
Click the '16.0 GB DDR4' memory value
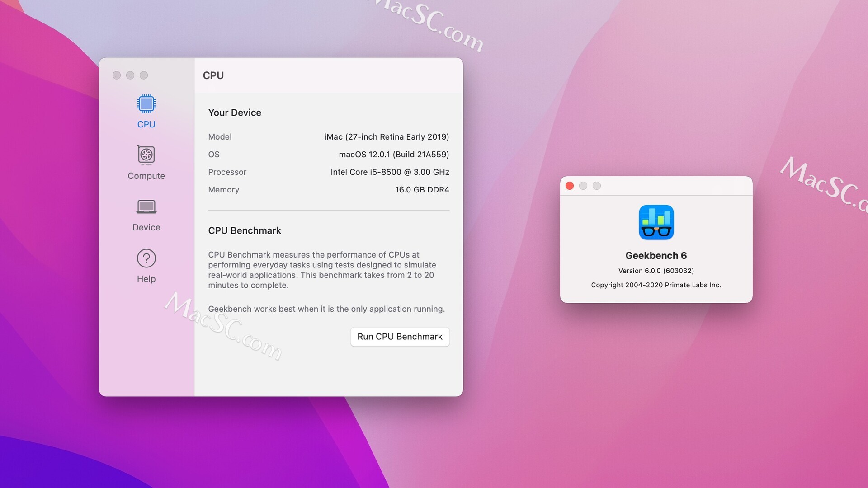coord(422,190)
